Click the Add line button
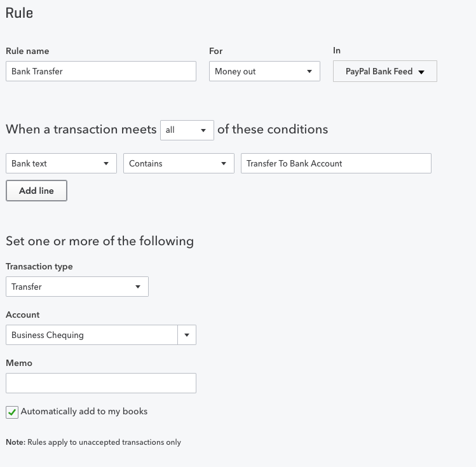The width and height of the screenshot is (476, 467). pyautogui.click(x=36, y=191)
